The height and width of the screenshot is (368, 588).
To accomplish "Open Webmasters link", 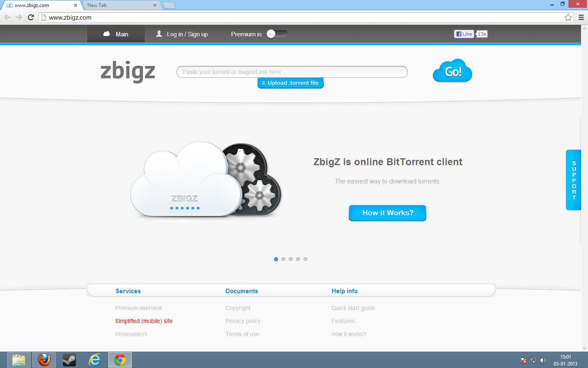I will click(x=131, y=334).
